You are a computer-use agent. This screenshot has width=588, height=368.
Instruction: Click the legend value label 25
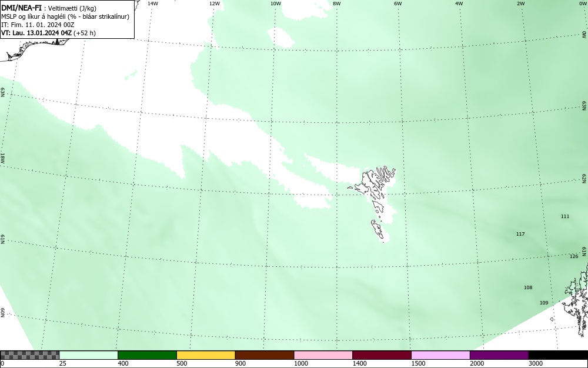(x=63, y=363)
